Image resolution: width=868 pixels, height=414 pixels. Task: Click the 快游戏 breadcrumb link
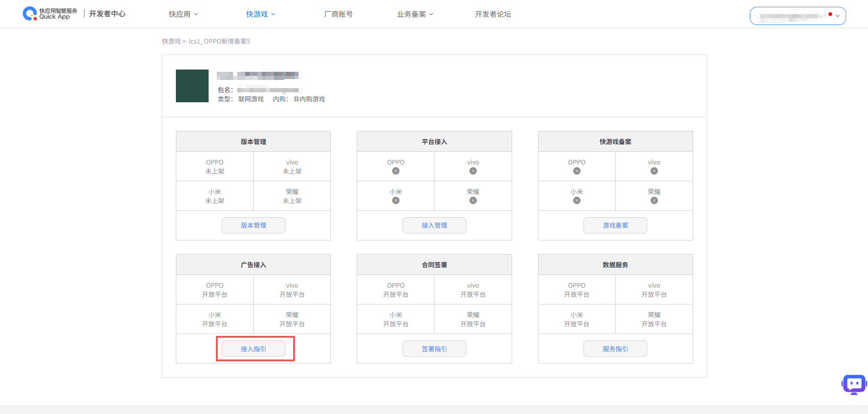171,41
